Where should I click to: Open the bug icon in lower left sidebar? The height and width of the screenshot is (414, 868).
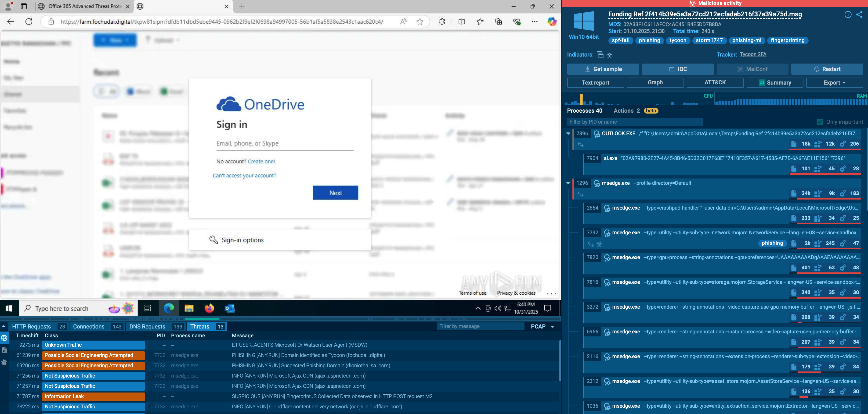pos(4,362)
